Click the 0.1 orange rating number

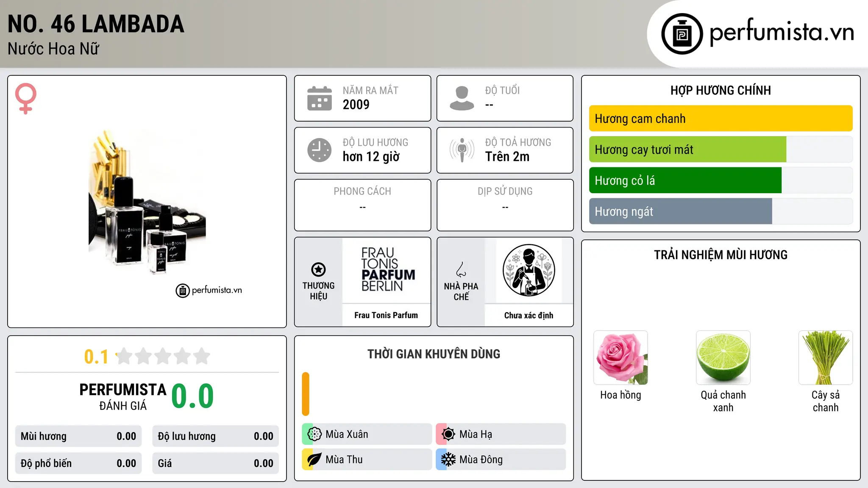(x=96, y=357)
